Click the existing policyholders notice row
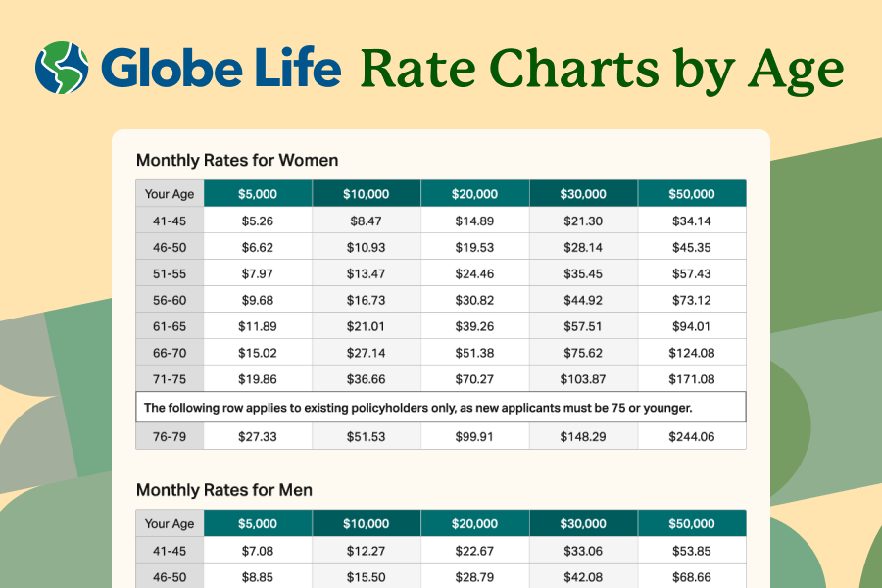This screenshot has height=588, width=882. click(x=441, y=407)
